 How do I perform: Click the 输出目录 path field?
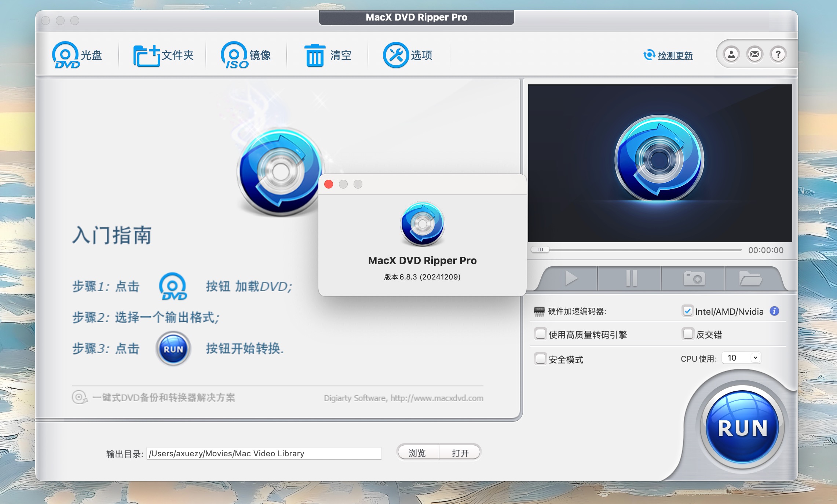(264, 453)
